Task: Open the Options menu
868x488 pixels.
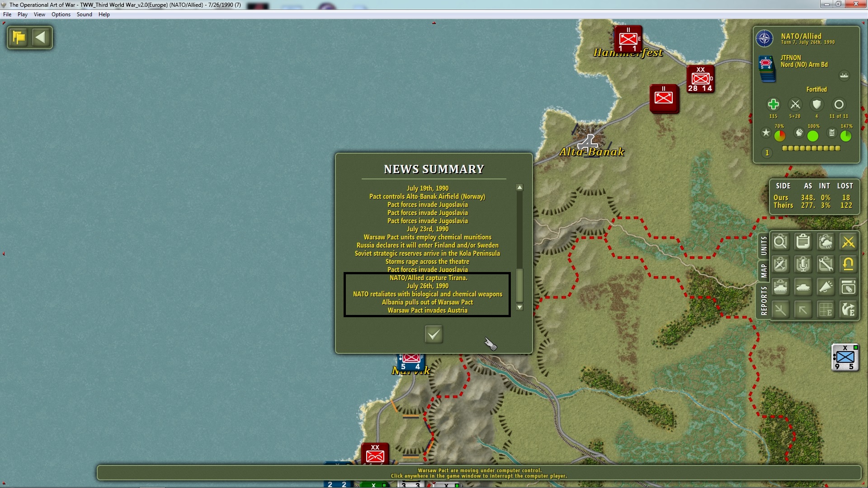Action: click(x=61, y=14)
